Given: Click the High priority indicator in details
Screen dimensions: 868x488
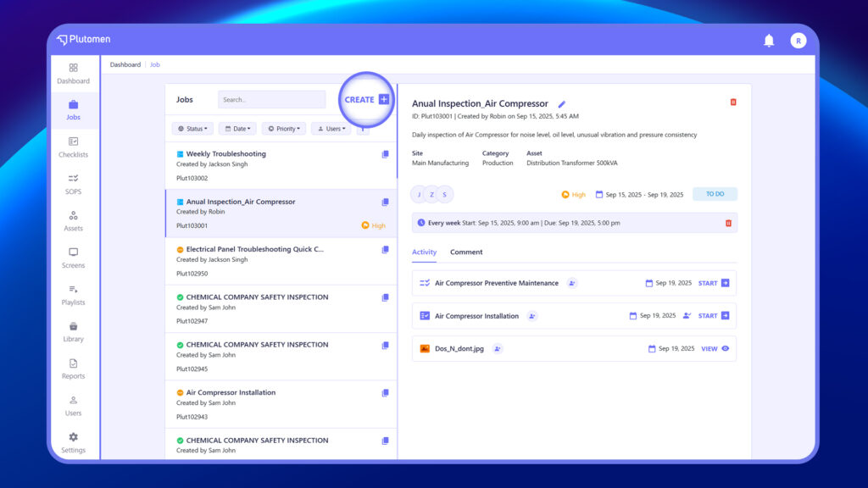Looking at the screenshot, I should click(x=574, y=195).
